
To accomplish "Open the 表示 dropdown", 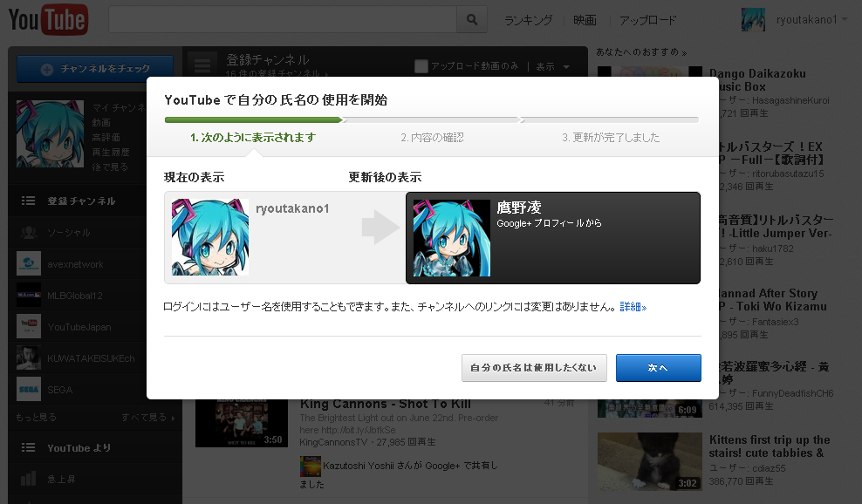I will pyautogui.click(x=552, y=66).
